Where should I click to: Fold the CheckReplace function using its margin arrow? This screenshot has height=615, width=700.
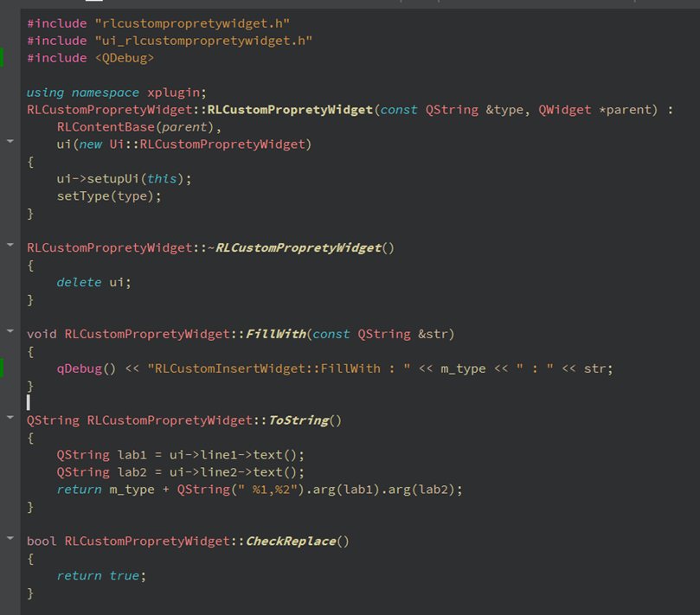point(10,538)
